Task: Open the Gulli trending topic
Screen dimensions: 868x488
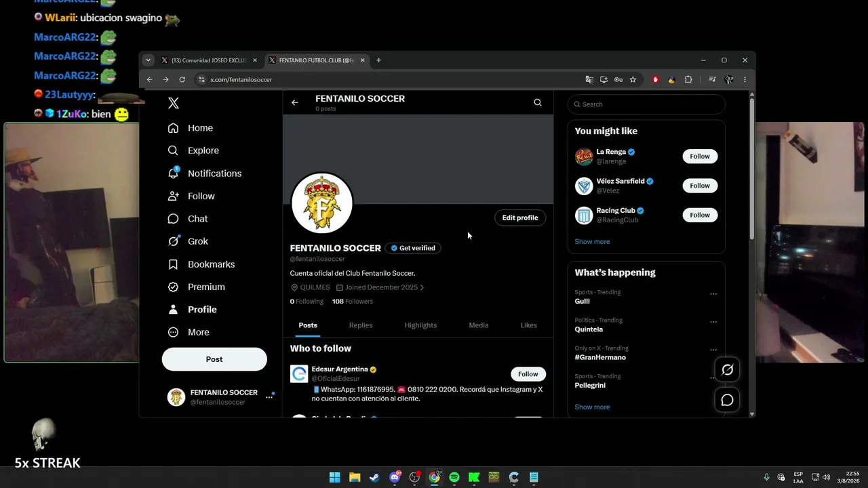Action: (x=583, y=302)
